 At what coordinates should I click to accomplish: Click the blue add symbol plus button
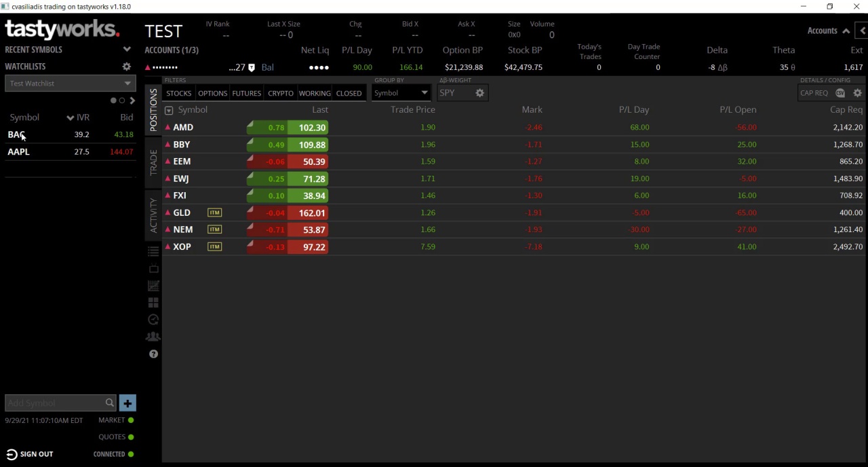[127, 403]
